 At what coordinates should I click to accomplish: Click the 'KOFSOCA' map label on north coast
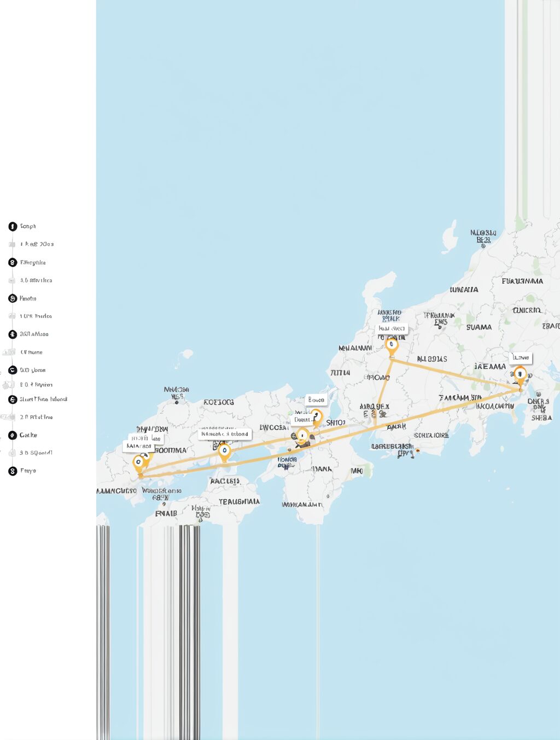(x=219, y=402)
